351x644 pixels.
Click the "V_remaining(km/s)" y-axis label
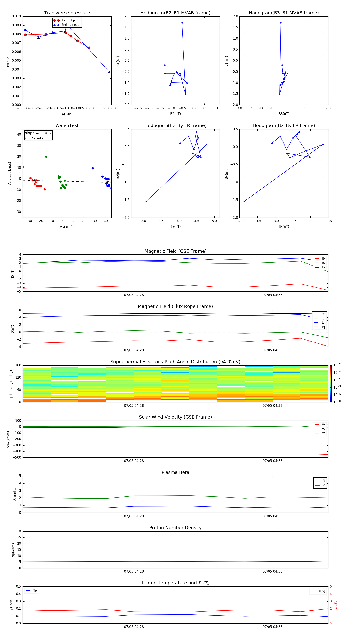[x=10, y=173]
